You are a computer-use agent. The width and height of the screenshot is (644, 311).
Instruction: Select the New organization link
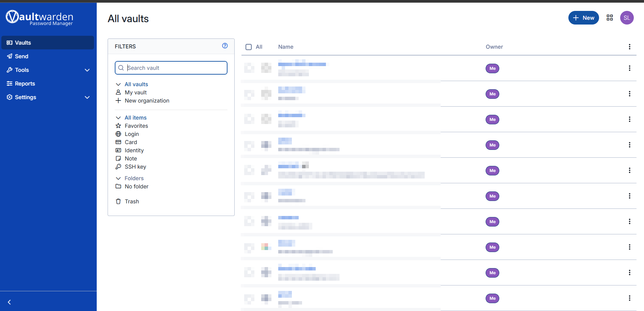coord(147,100)
